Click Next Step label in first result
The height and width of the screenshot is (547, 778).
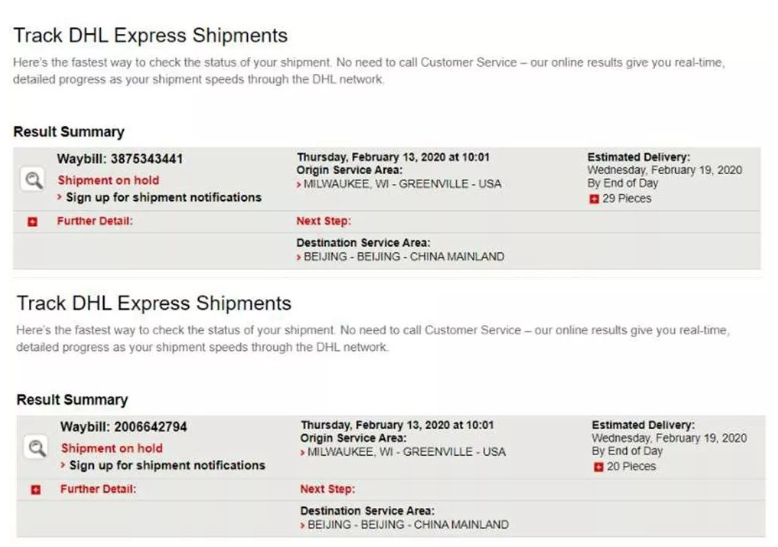tap(324, 221)
